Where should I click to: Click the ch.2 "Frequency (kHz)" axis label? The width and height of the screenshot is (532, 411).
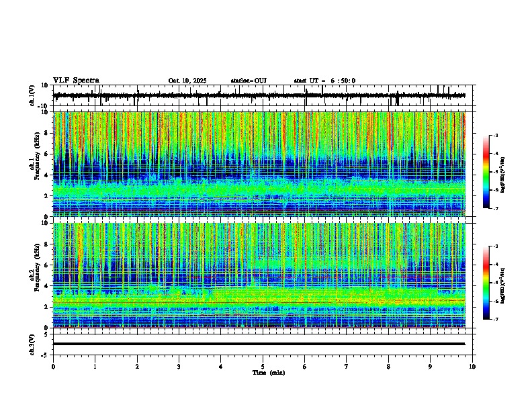37,267
